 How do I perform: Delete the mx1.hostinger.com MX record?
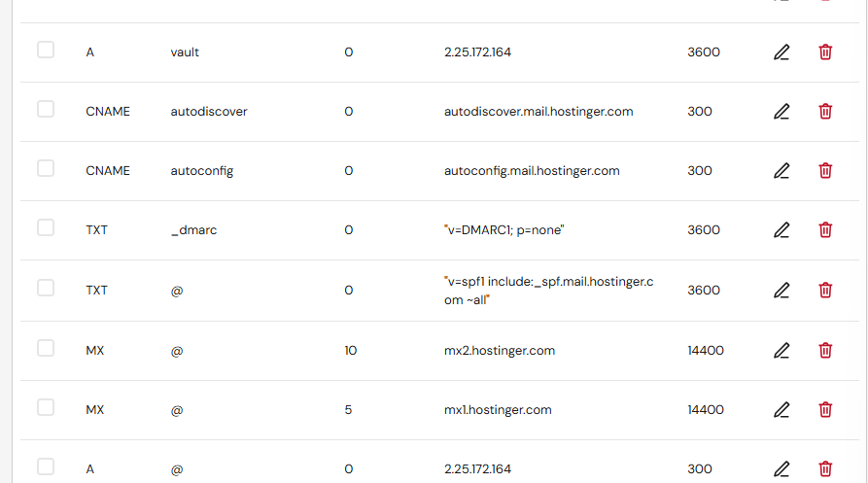pos(825,409)
